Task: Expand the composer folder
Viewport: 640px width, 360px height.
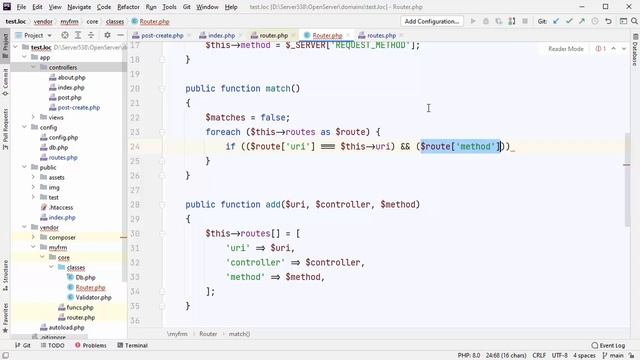Action: [x=33, y=237]
